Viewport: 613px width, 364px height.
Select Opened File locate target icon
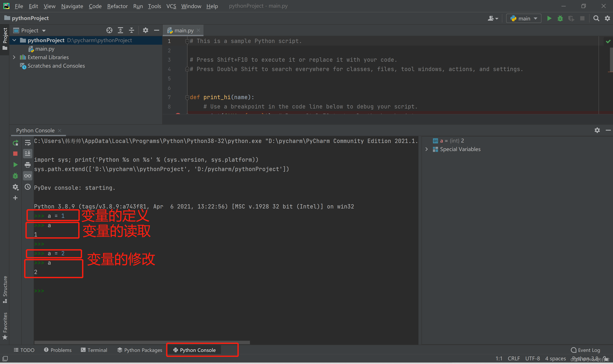pos(109,30)
